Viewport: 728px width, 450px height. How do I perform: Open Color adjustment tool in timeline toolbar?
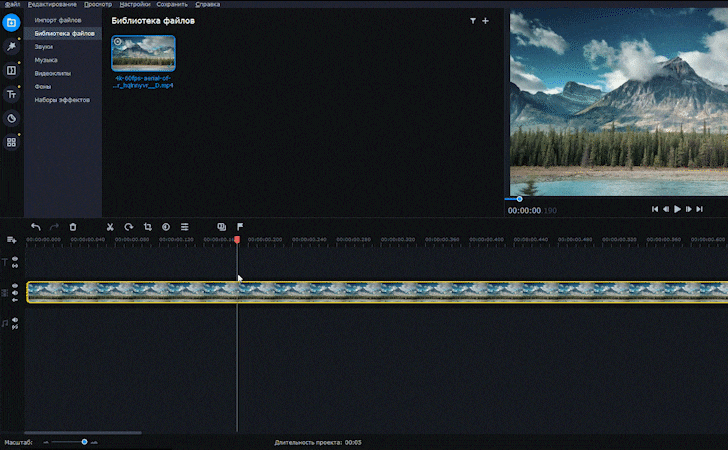click(x=166, y=227)
